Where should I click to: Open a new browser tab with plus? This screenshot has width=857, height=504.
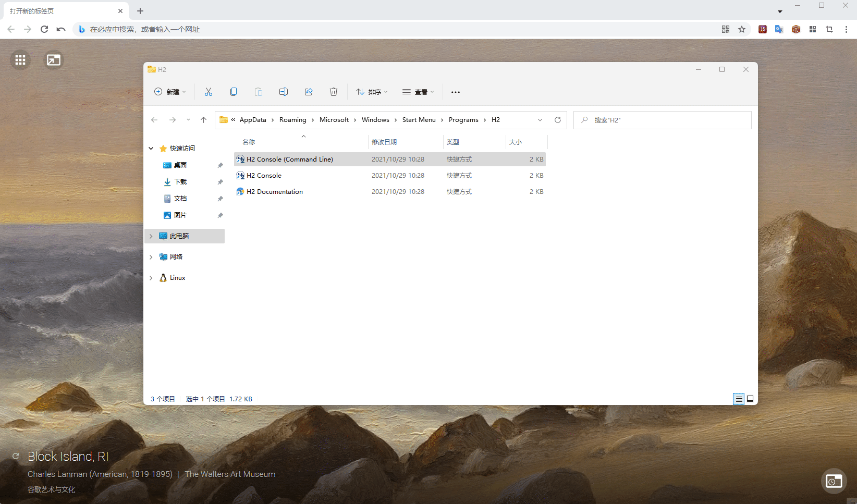click(140, 10)
